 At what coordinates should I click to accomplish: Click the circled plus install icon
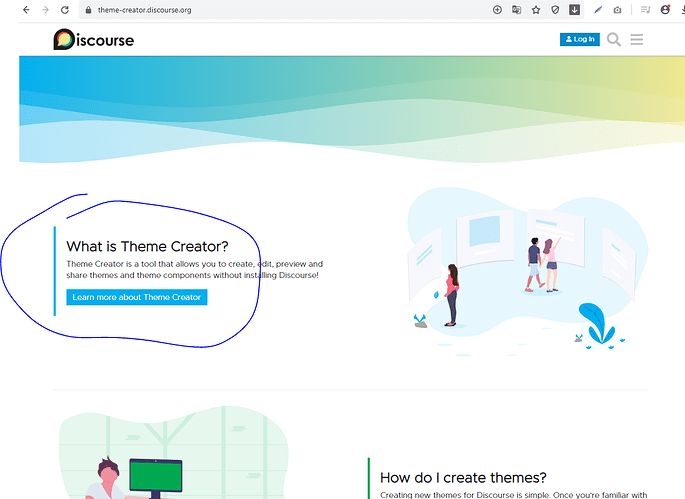497,10
